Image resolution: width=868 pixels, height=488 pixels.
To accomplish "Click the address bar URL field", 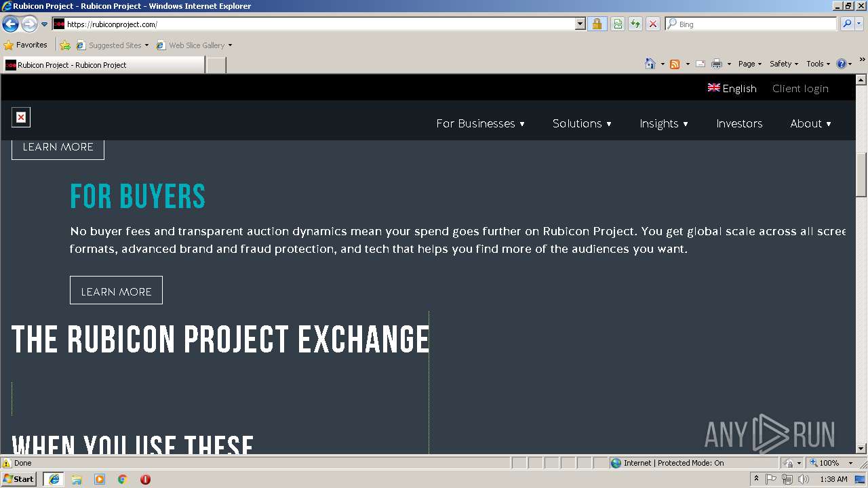I will [x=314, y=24].
